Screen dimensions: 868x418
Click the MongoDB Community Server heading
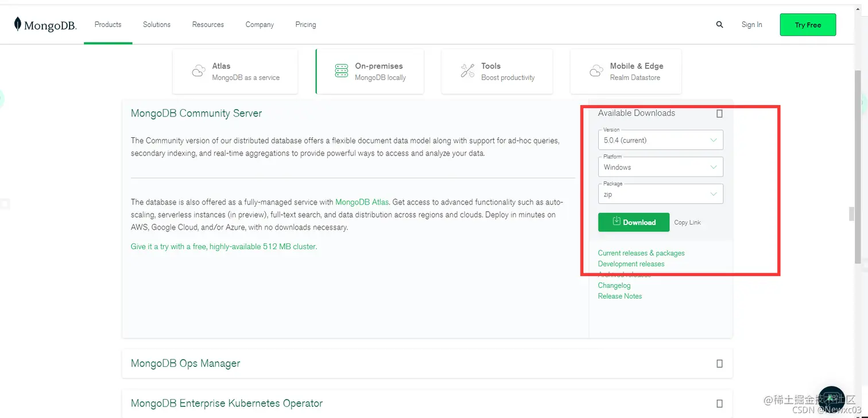pos(196,114)
